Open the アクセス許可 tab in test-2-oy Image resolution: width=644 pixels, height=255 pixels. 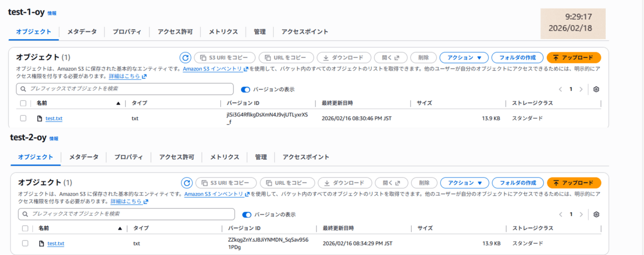(x=177, y=157)
